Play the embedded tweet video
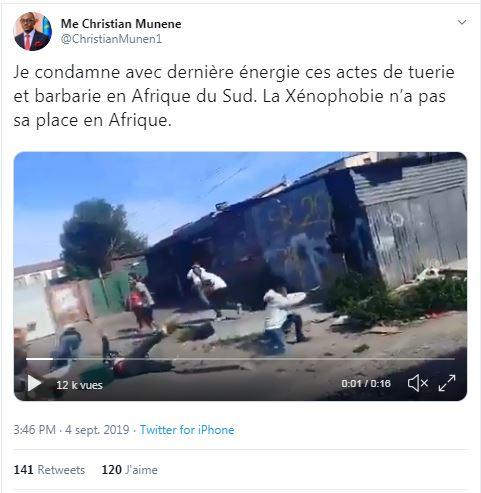Screen dimensions: 481x493 (34, 383)
